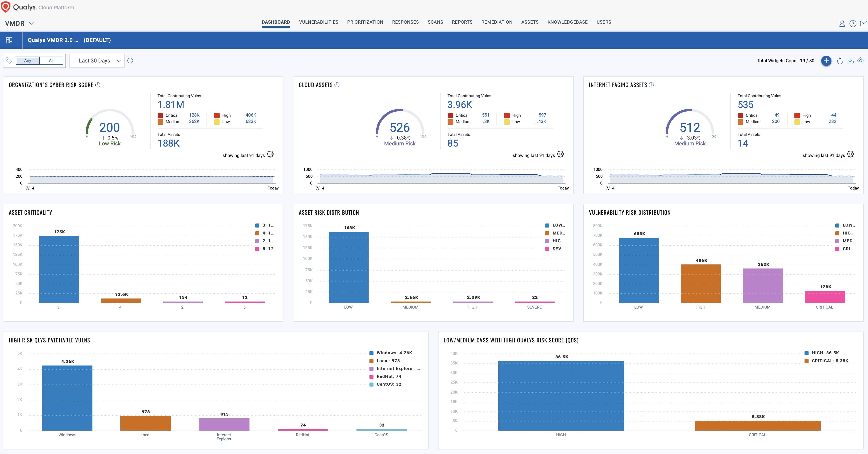Open the dashboard picker grid icon

coord(9,40)
